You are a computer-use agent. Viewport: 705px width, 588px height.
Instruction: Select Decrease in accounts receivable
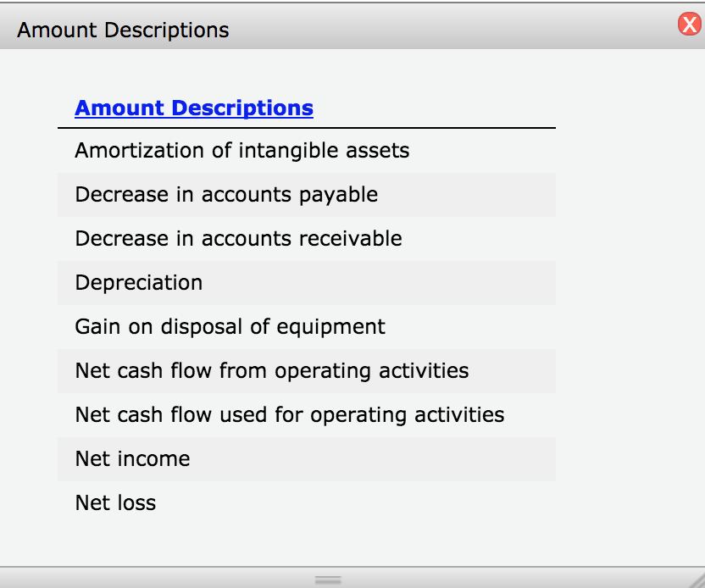(x=238, y=238)
